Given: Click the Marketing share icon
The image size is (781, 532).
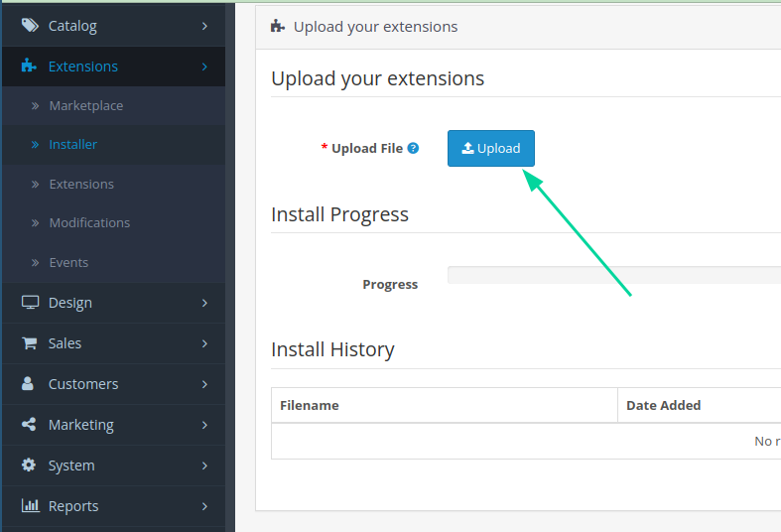Looking at the screenshot, I should (x=29, y=425).
